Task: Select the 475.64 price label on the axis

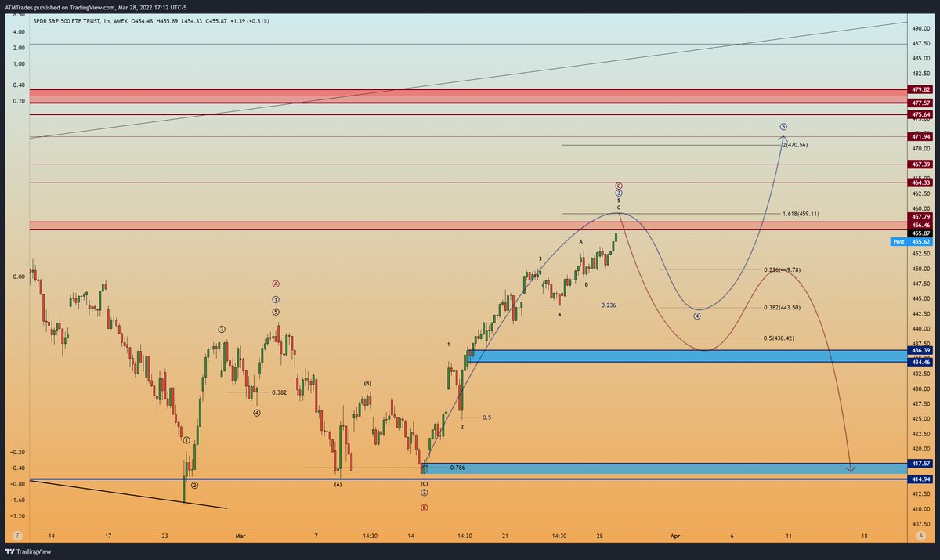Action: (920, 115)
